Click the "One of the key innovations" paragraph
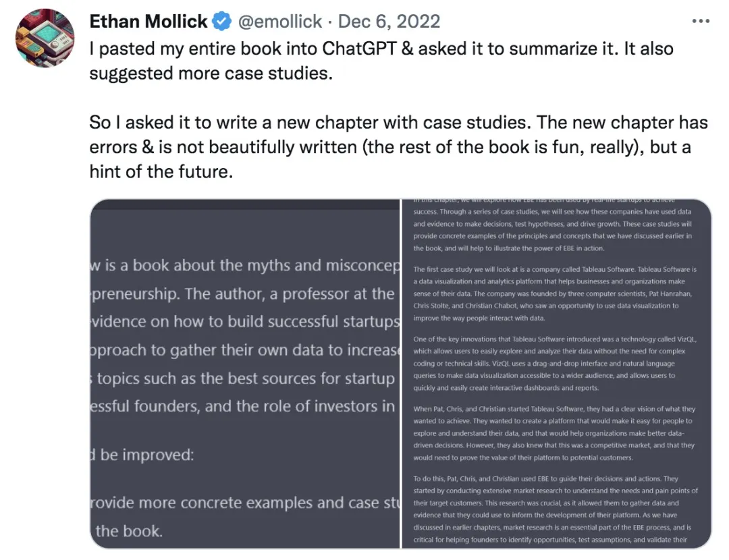 (555, 364)
